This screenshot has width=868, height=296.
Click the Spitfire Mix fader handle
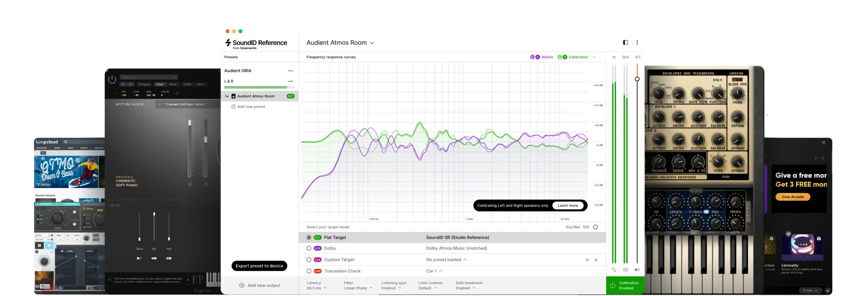click(154, 214)
